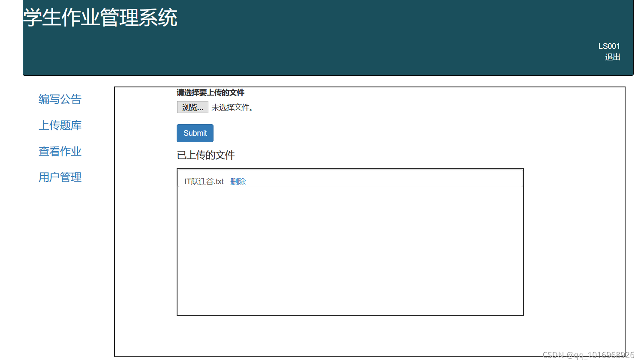Viewport: 641px width, 364px height.
Task: Delete IT跃迁谷.txt via the 删除 link
Action: coord(238,181)
